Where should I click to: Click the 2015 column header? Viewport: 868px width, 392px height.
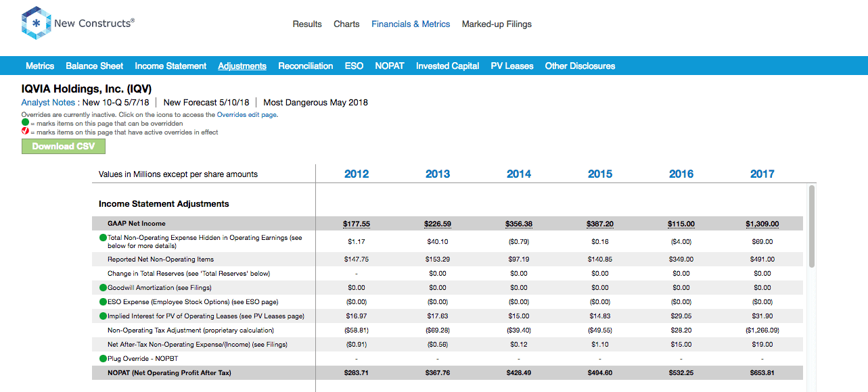point(600,174)
